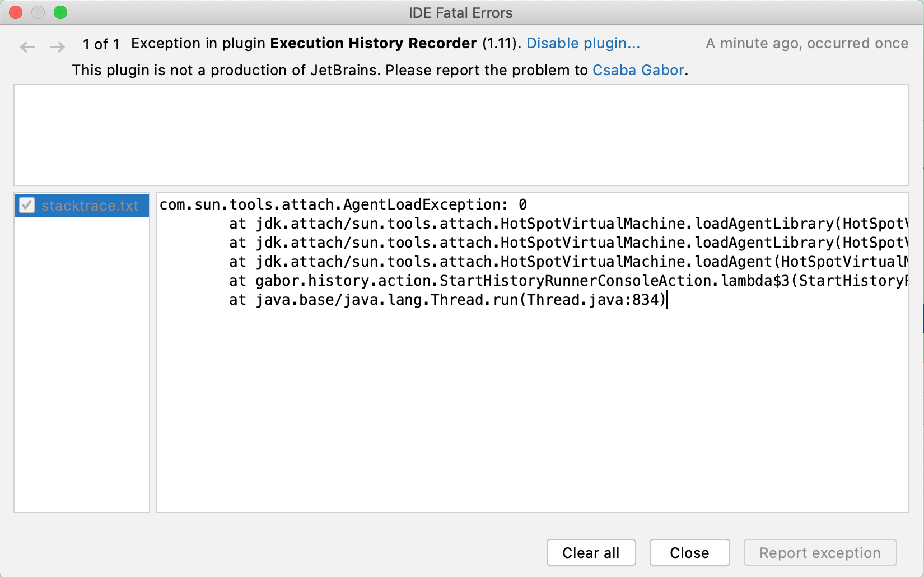Navigate to the previous exception with the left arrow
This screenshot has width=924, height=577.
point(27,47)
